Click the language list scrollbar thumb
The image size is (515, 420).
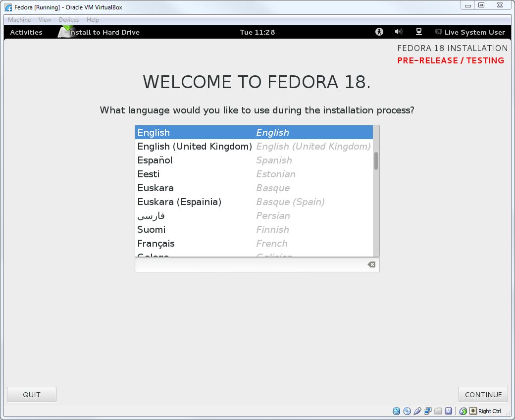point(376,161)
